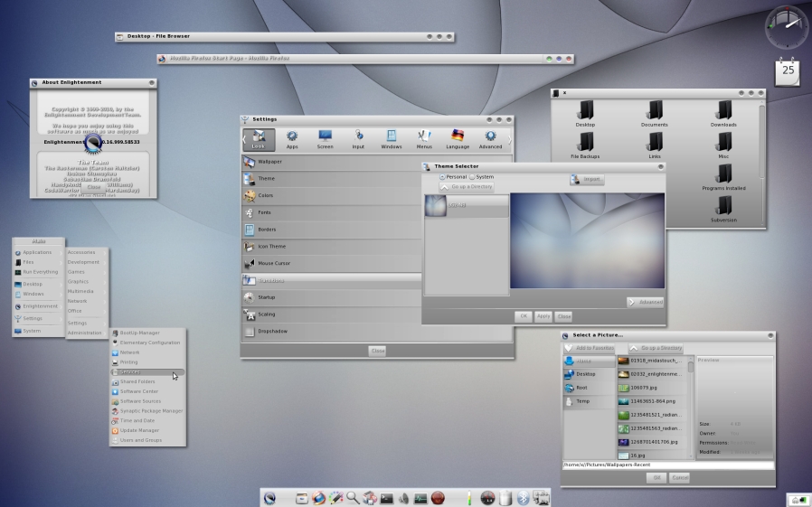812x507 pixels.
Task: Open the Screen category in Settings toolbar
Action: coord(326,140)
